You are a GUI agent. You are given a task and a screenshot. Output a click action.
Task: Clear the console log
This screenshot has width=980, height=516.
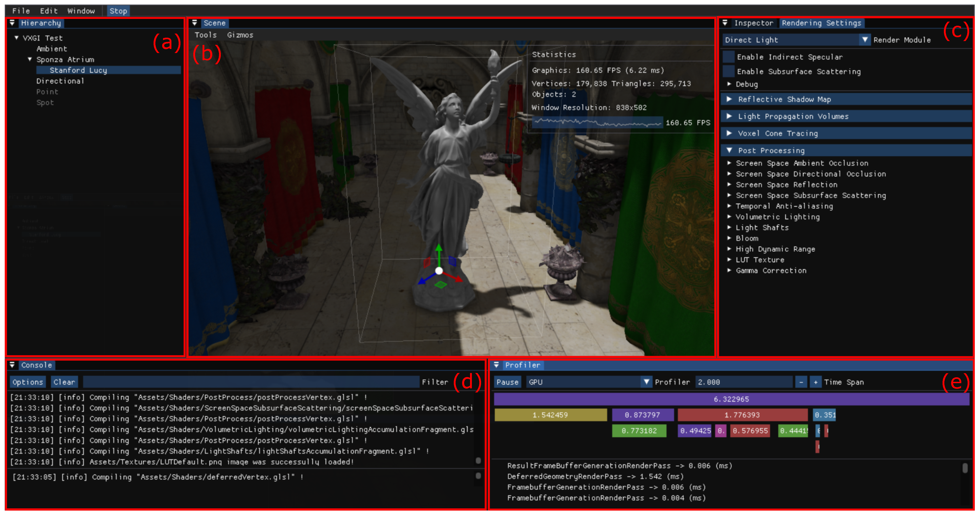64,382
